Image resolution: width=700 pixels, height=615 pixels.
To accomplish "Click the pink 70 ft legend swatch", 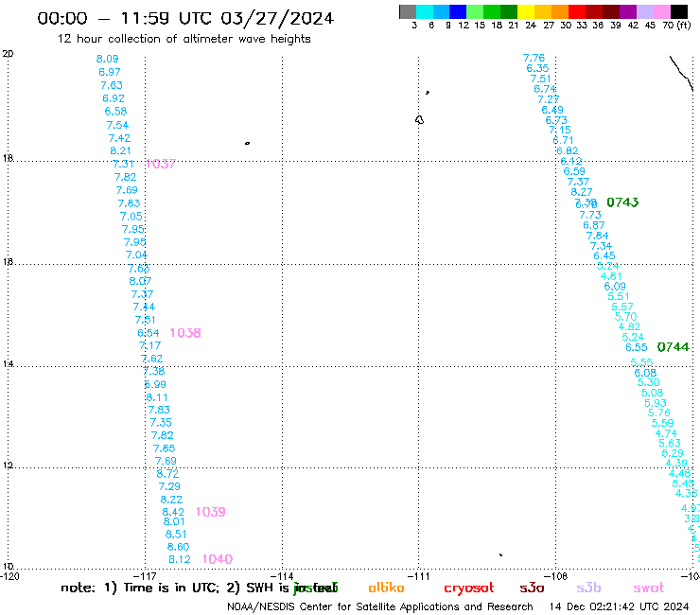I will coord(661,11).
